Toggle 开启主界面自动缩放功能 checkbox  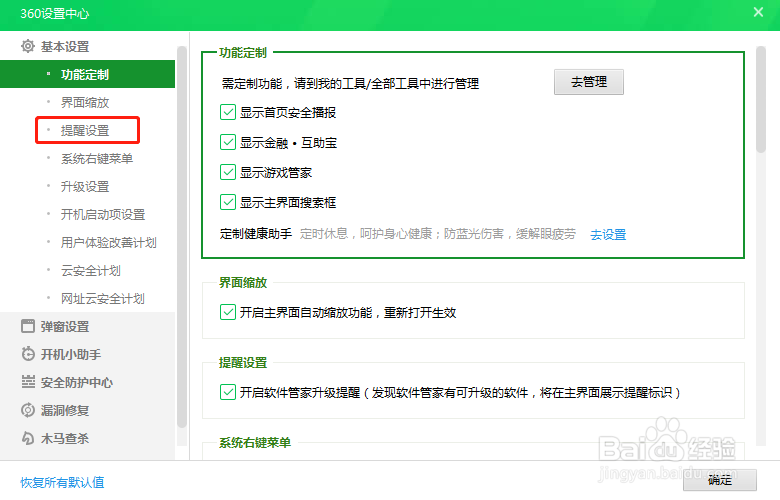point(228,312)
